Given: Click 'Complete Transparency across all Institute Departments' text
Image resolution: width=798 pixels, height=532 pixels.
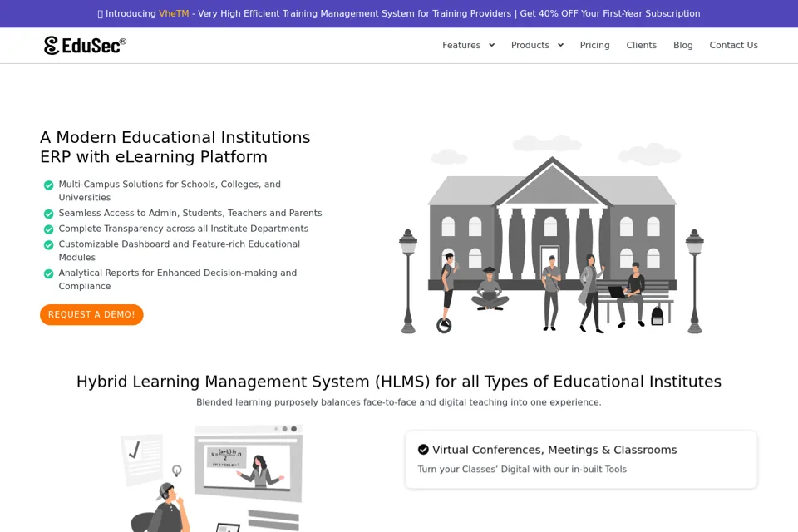Looking at the screenshot, I should point(183,229).
